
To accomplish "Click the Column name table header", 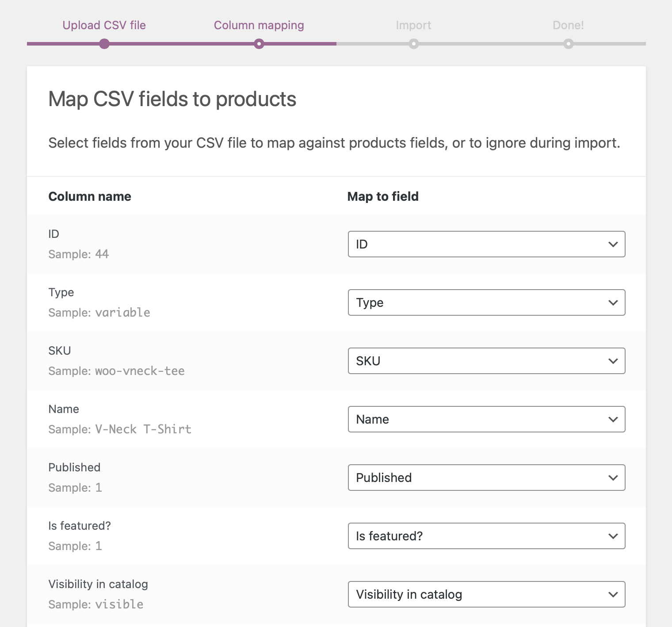I will pyautogui.click(x=90, y=196).
